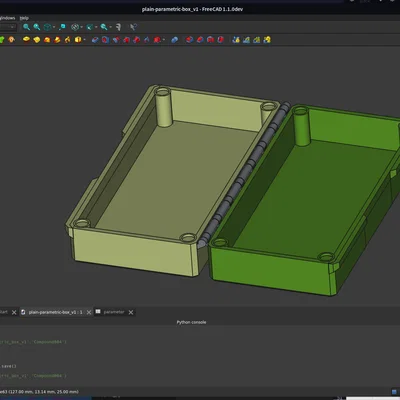Select the Linear Pattern tool
The width and height of the screenshot is (400, 400).
click(246, 40)
